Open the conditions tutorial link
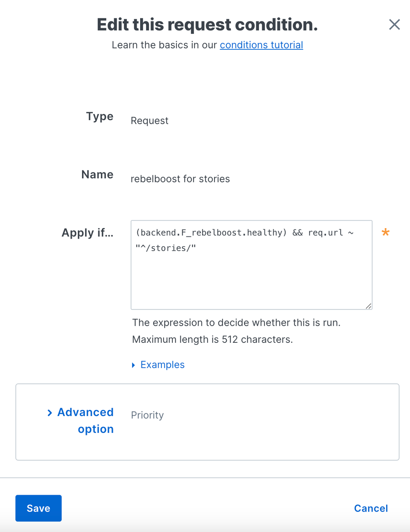Screen dimensions: 410x532 (x=261, y=45)
